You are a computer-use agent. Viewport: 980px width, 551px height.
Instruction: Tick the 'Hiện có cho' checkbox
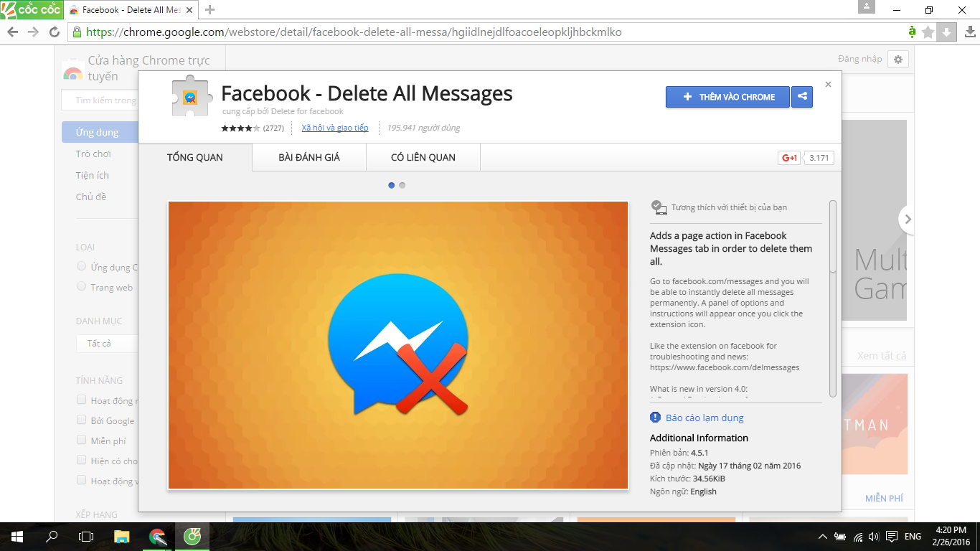pyautogui.click(x=82, y=461)
